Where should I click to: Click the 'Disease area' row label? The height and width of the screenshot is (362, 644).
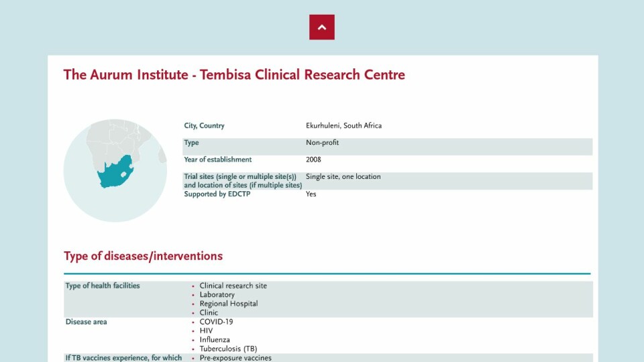coord(86,322)
